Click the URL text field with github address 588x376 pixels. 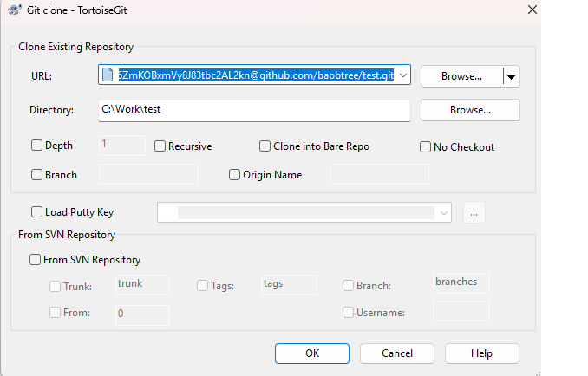[x=255, y=75]
